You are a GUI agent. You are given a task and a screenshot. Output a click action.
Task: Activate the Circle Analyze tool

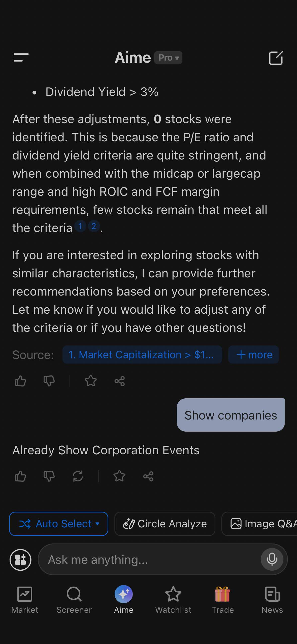tap(165, 524)
